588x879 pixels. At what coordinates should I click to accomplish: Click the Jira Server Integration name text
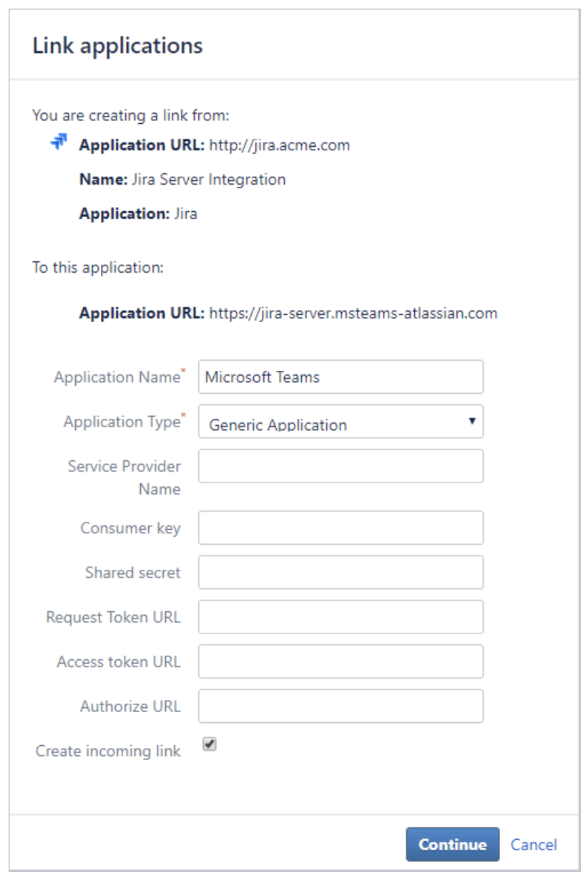pos(208,180)
